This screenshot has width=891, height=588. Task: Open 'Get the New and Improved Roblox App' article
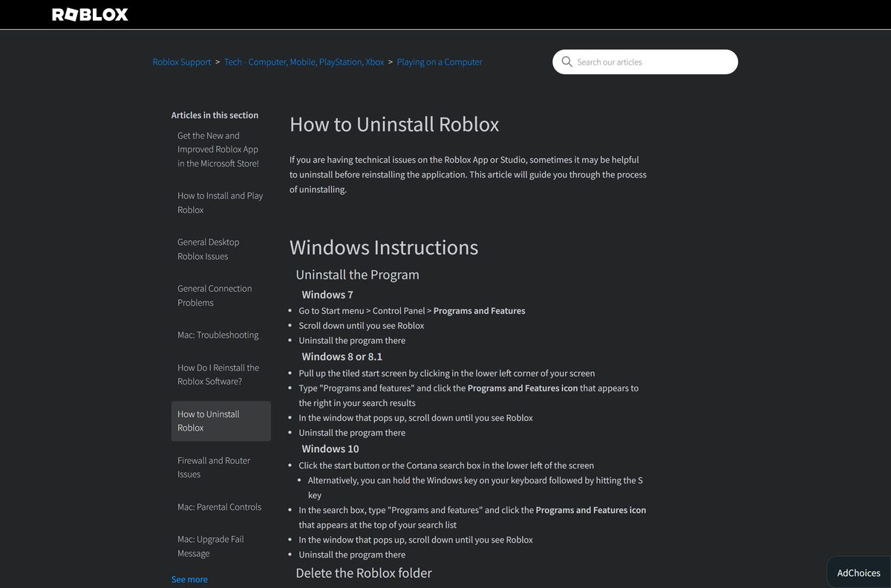(x=218, y=149)
